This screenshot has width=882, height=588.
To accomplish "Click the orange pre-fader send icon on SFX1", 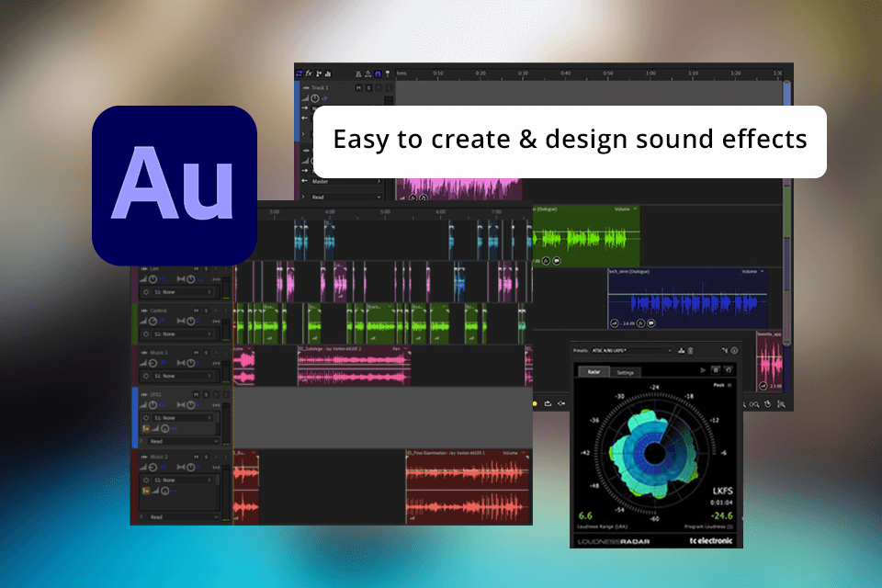I will click(146, 429).
